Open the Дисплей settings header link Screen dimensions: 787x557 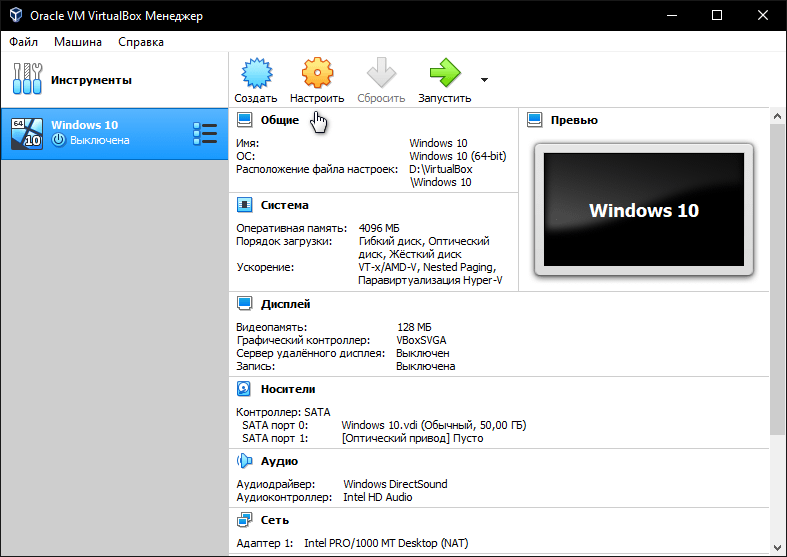pyautogui.click(x=285, y=304)
